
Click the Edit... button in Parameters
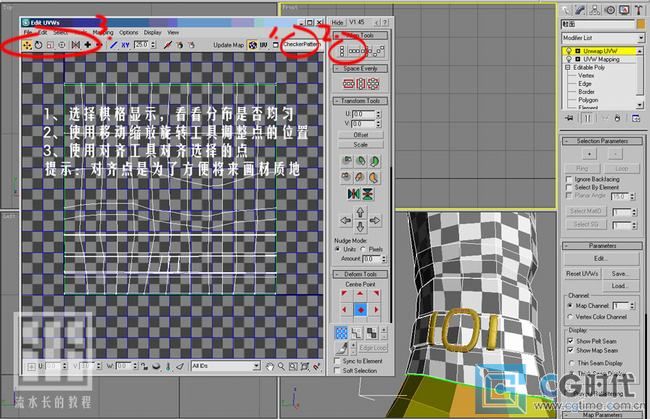coord(601,259)
